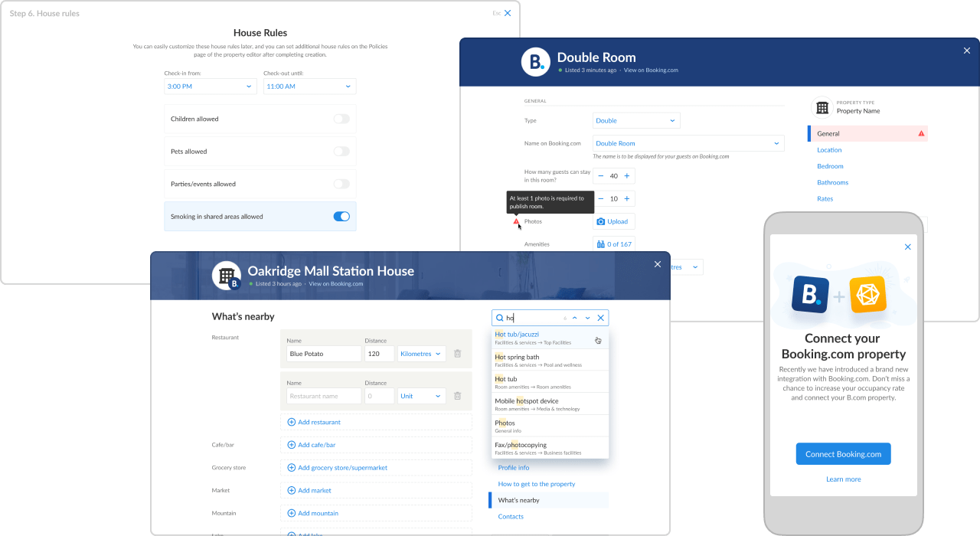The width and height of the screenshot is (980, 536).
Task: Enable Children allowed toggle
Action: (x=341, y=119)
